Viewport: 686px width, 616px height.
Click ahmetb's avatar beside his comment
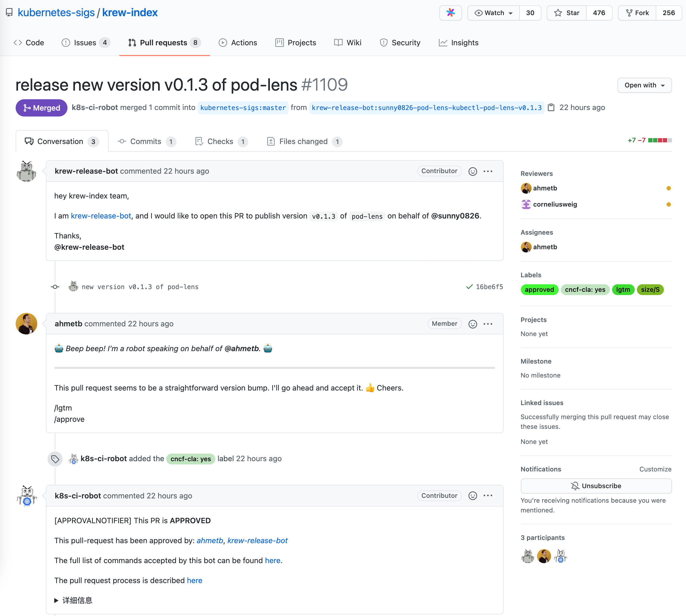point(26,324)
